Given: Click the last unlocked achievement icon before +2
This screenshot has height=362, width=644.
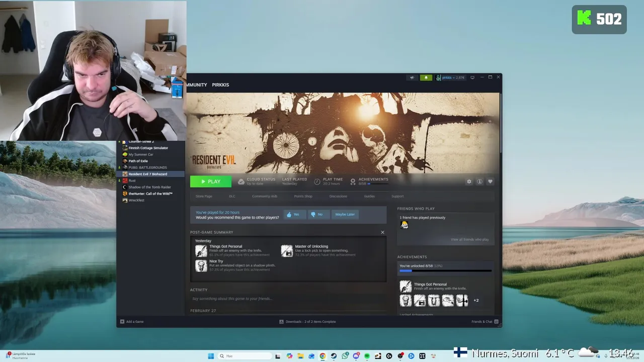Looking at the screenshot, I should tap(462, 301).
